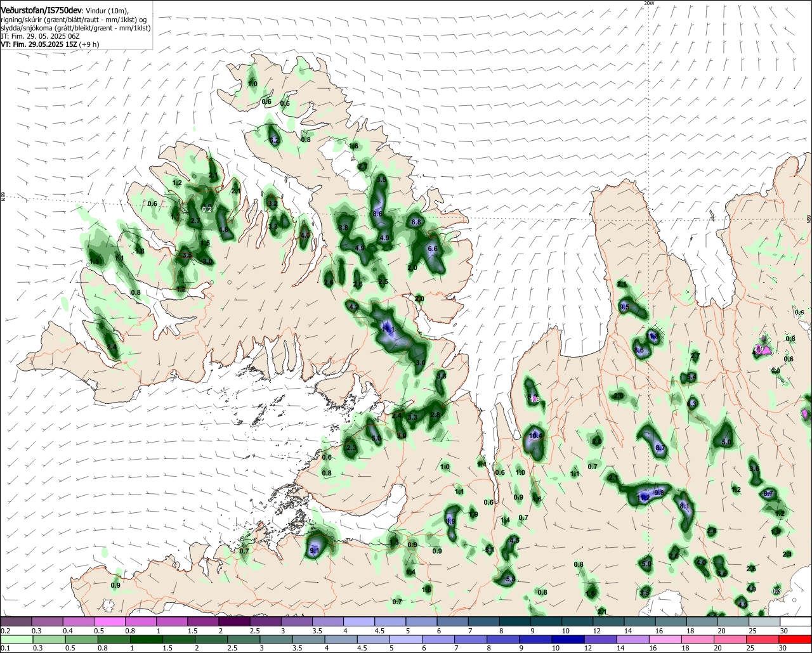Image resolution: width=812 pixels, height=653 pixels.
Task: Click the 0.2 label in the legend
Action: point(6,631)
